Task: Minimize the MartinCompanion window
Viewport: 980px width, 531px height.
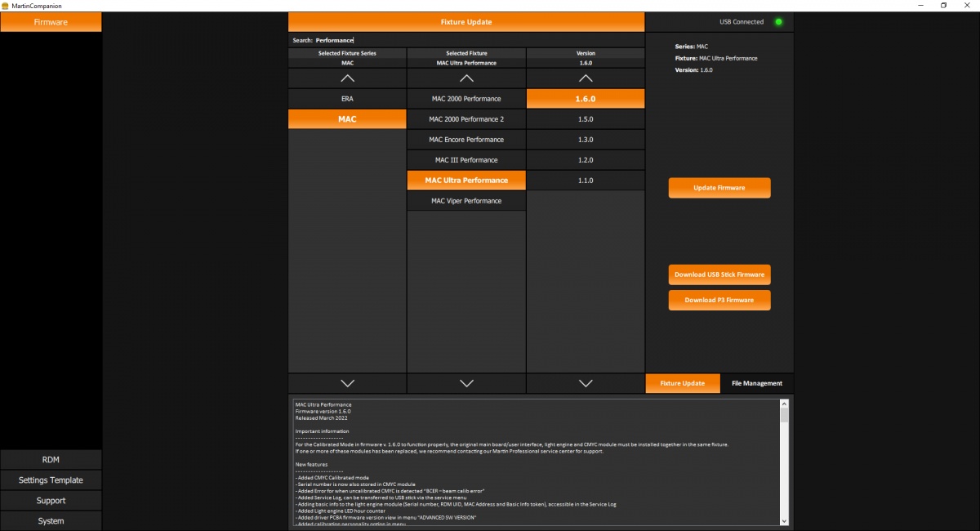Action: coord(920,5)
